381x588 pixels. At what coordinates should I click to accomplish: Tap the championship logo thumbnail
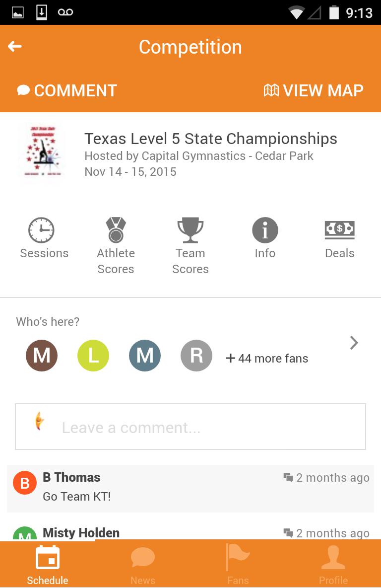point(41,151)
